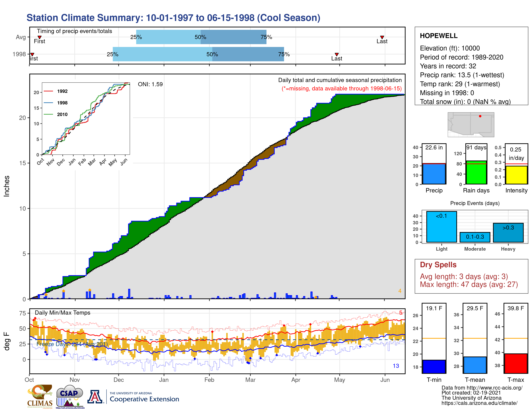Click the red Avg 'First' triangle marker
This screenshot has width=532, height=411.
(39, 37)
